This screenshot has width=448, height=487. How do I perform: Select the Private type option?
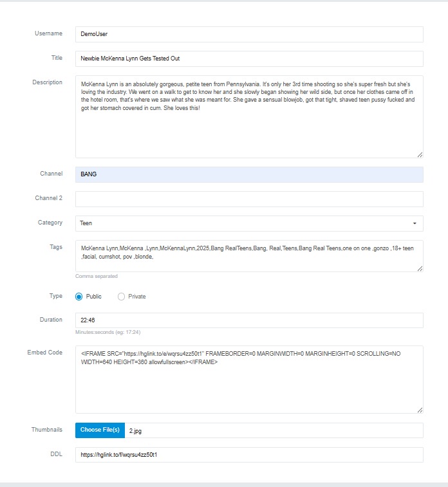[121, 297]
